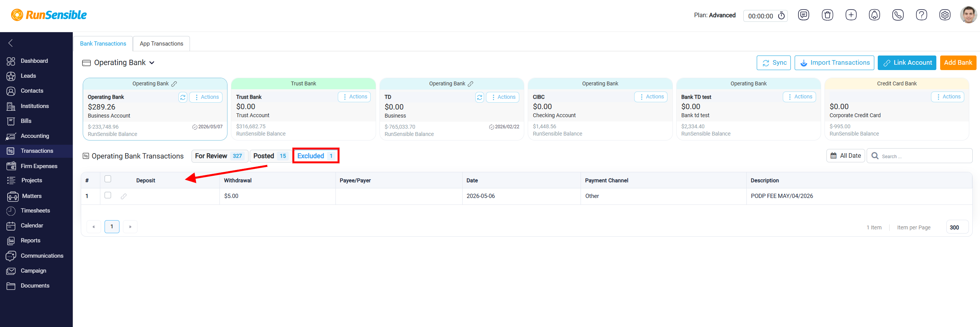Toggle the select-all checkbox in table header

(108, 179)
